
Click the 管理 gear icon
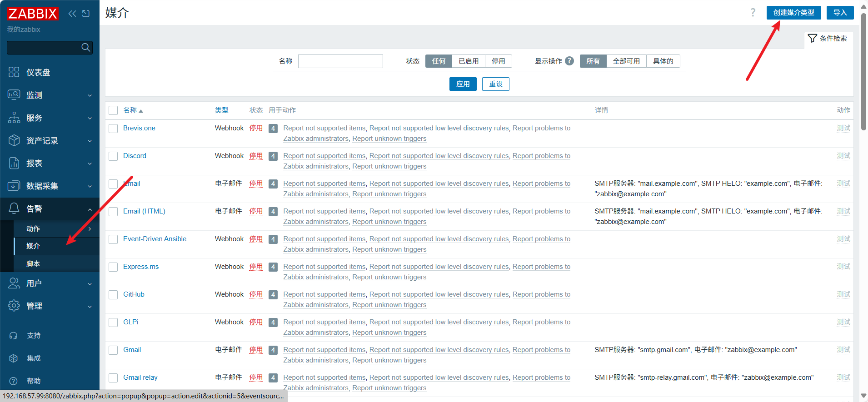[x=14, y=306]
